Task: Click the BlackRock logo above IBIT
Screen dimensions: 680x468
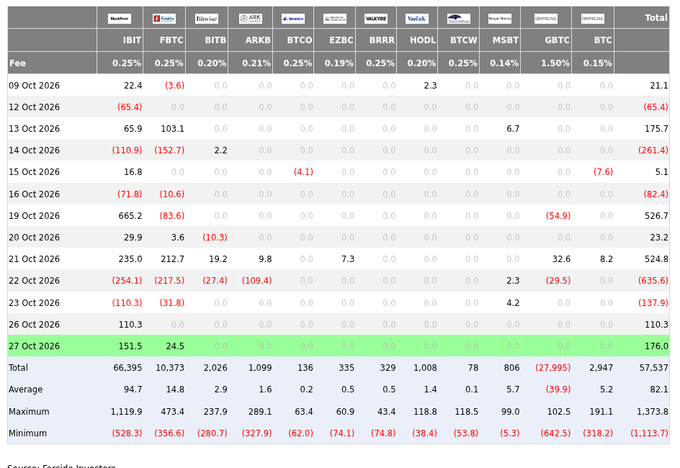Action: coord(119,19)
